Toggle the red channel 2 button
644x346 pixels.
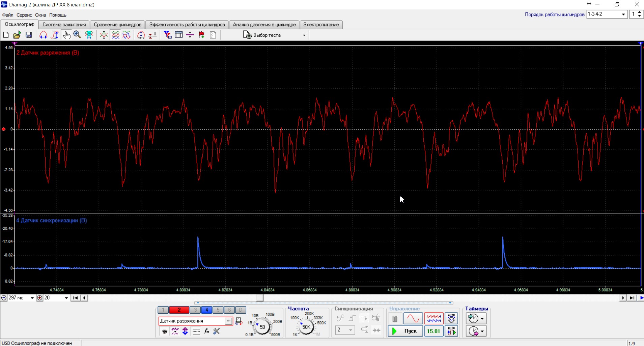[x=179, y=310]
